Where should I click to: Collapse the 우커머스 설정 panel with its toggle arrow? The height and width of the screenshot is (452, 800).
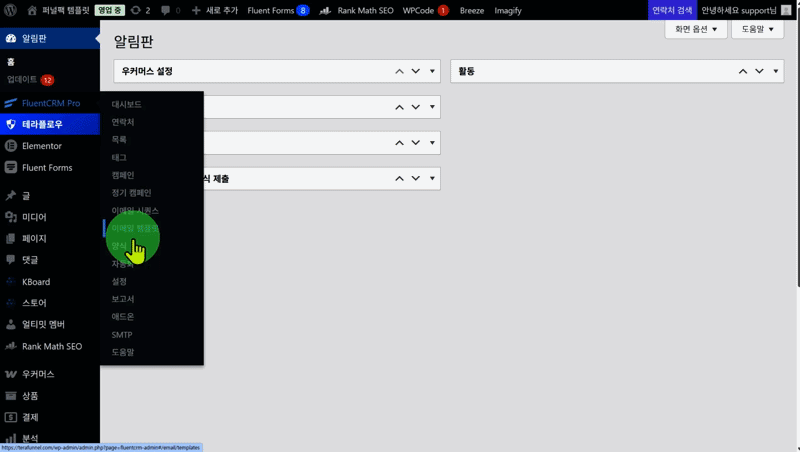[432, 72]
